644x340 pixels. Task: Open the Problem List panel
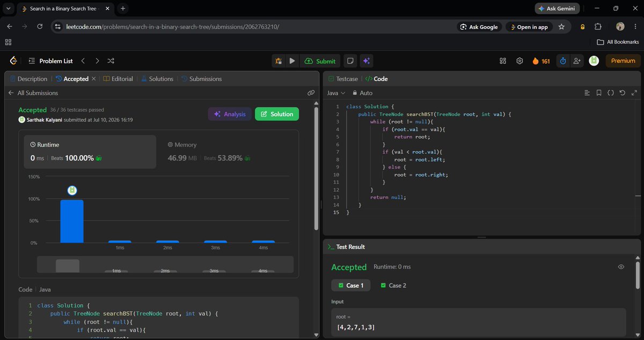50,61
